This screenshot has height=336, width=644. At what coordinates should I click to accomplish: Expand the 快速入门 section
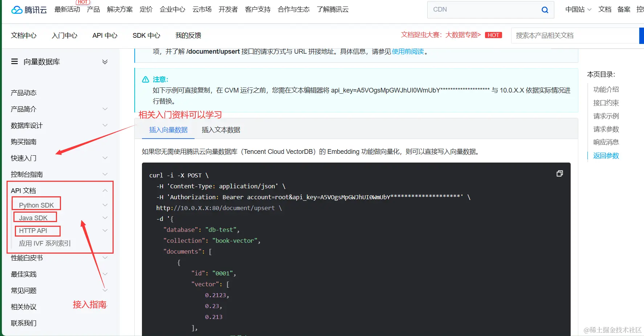[105, 158]
